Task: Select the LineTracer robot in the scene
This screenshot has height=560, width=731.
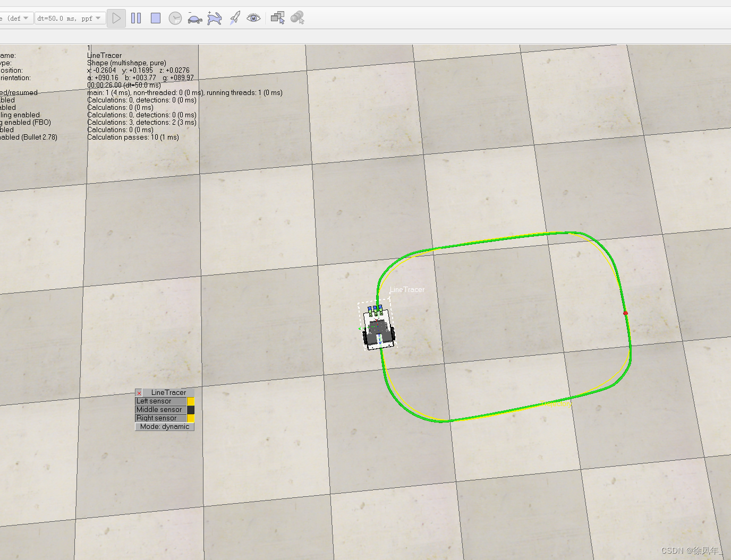Action: (x=378, y=326)
